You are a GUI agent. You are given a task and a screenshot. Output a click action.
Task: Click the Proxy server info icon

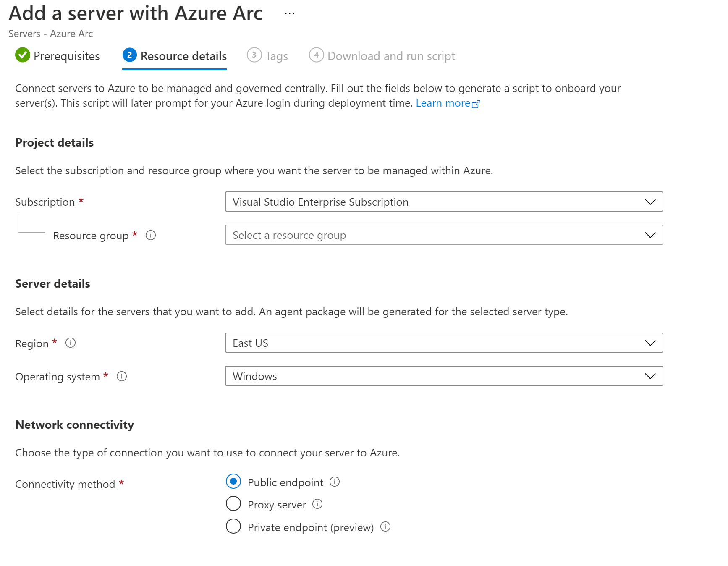pos(317,504)
